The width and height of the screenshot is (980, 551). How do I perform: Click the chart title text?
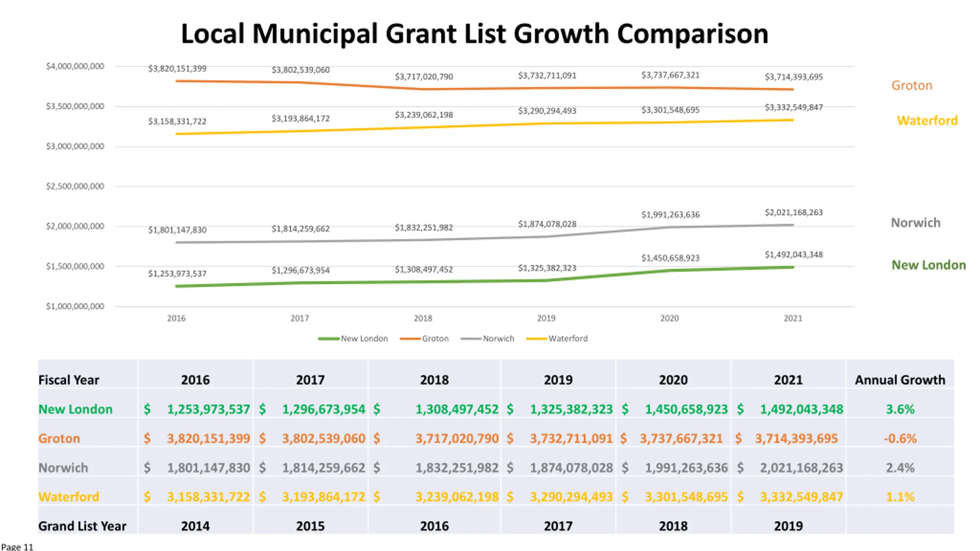pos(474,34)
